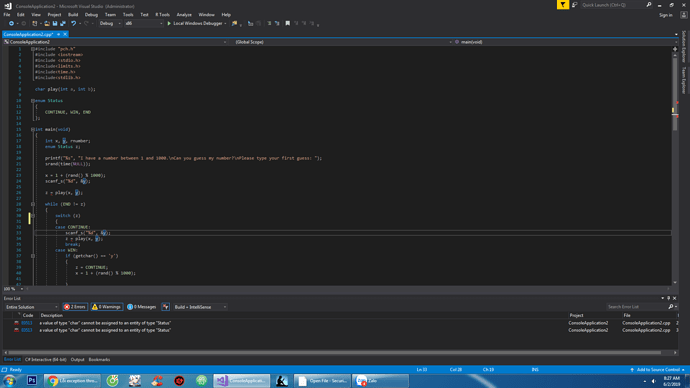Click the second E0513 error code link

pyautogui.click(x=26, y=330)
